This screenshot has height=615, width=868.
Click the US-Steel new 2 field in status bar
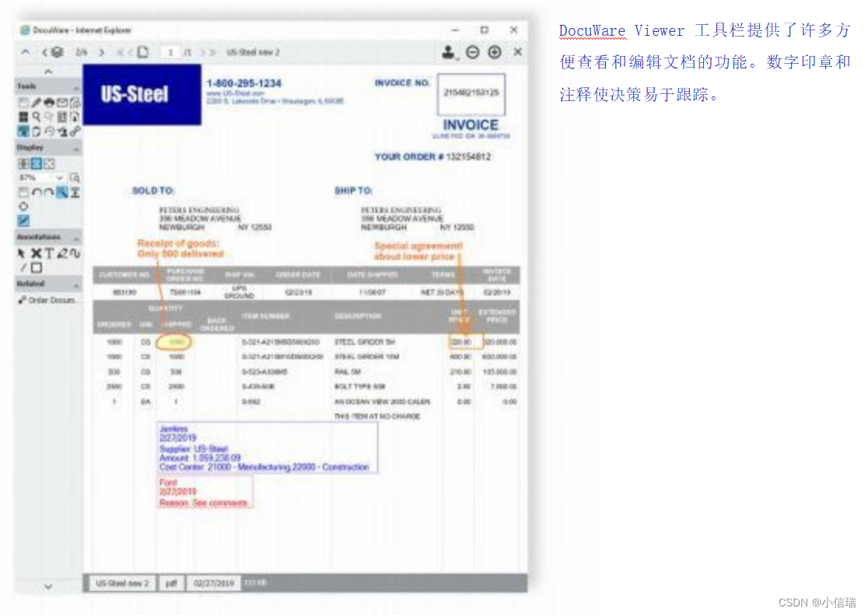122,583
